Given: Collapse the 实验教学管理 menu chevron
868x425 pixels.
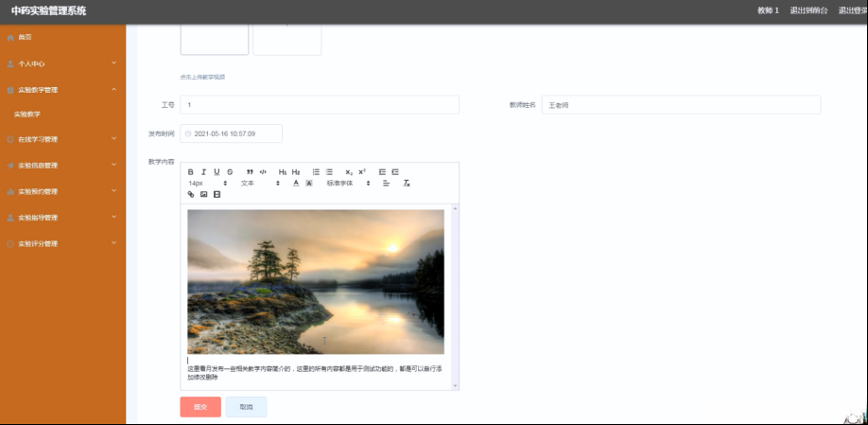Looking at the screenshot, I should 113,89.
